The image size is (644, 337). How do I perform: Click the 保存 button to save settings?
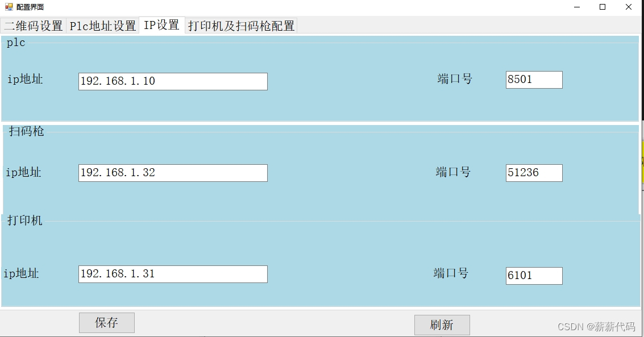(106, 322)
